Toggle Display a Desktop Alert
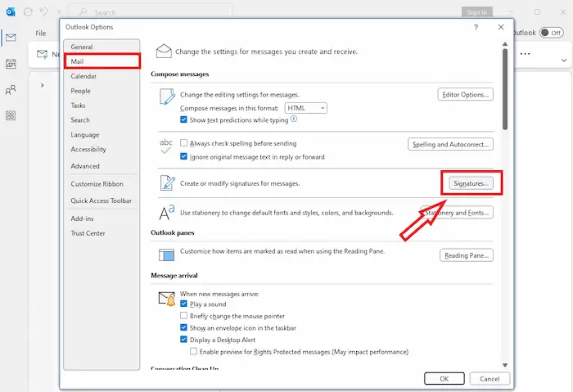This screenshot has width=573, height=392. click(184, 339)
